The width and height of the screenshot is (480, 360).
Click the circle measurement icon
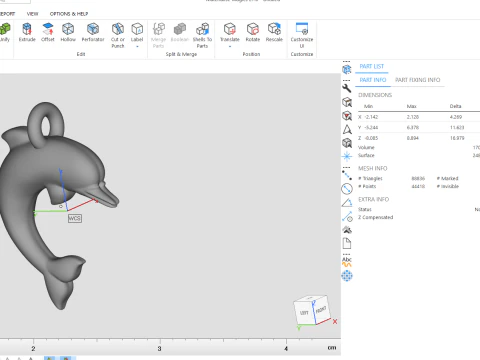coord(347,189)
